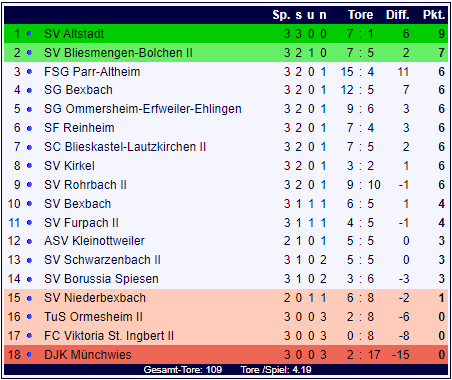Open the SV Rohrbach II team name
The height and width of the screenshot is (380, 452).
85,185
